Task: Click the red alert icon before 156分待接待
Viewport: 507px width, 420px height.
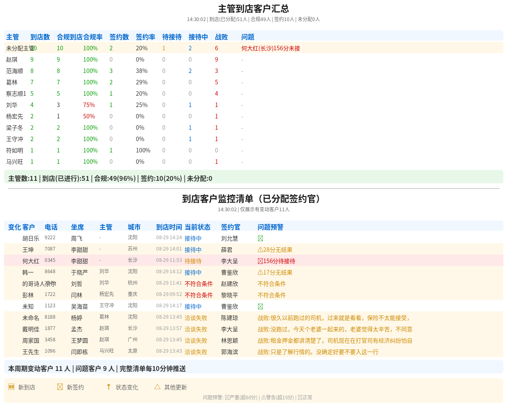Action: pos(260,261)
